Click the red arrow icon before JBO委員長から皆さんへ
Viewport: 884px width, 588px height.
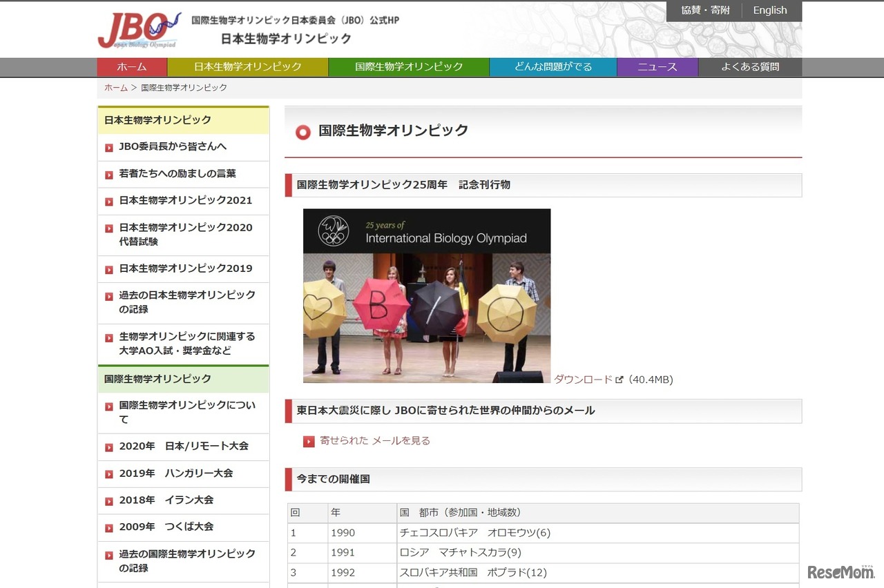(108, 146)
